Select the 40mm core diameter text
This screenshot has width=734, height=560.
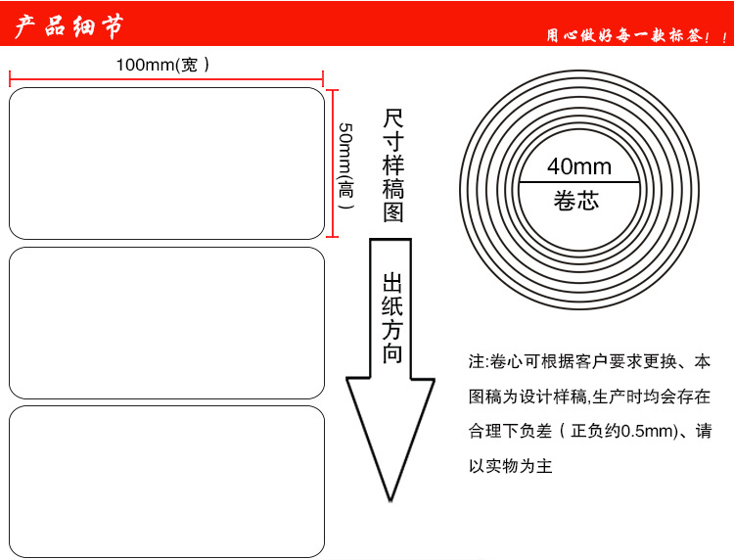pos(579,165)
